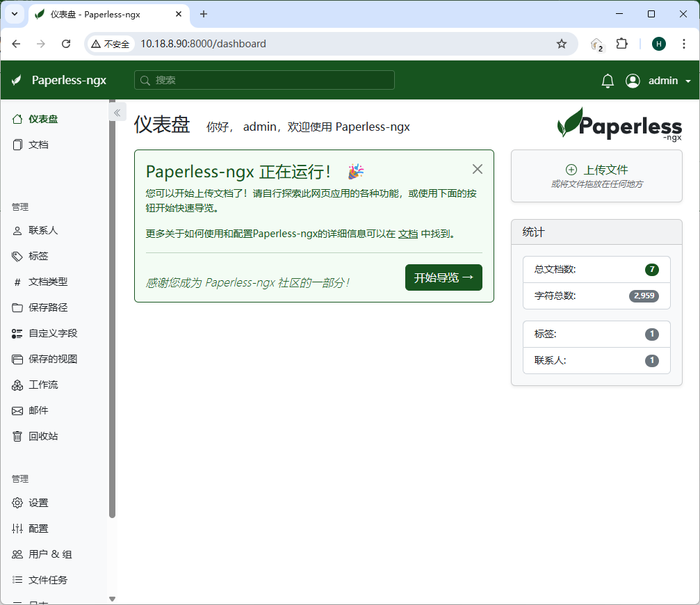Focus the 搜索 search field
Screen dimensions: 700x605
[264, 81]
